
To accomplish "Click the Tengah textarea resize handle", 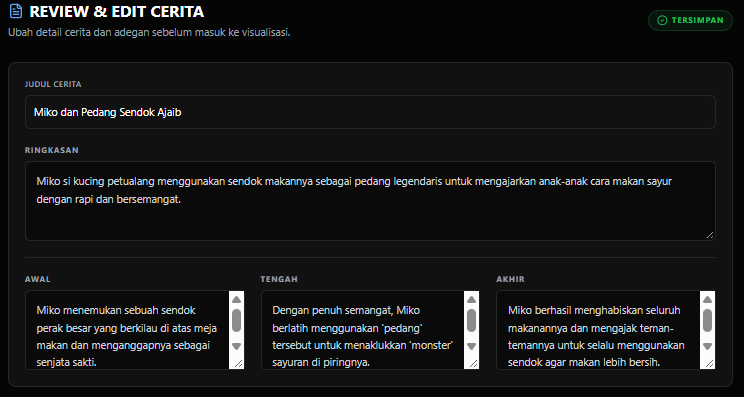I will coord(474,364).
